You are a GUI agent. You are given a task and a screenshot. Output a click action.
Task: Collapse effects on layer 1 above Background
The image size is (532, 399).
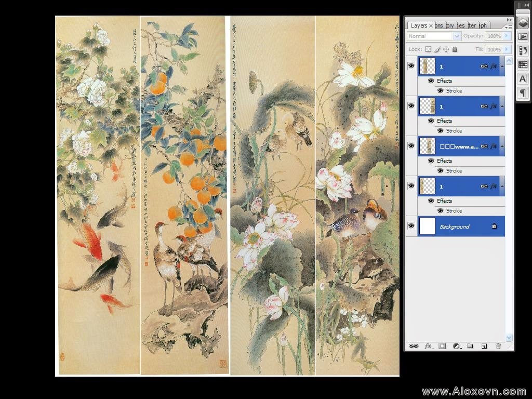coord(502,187)
